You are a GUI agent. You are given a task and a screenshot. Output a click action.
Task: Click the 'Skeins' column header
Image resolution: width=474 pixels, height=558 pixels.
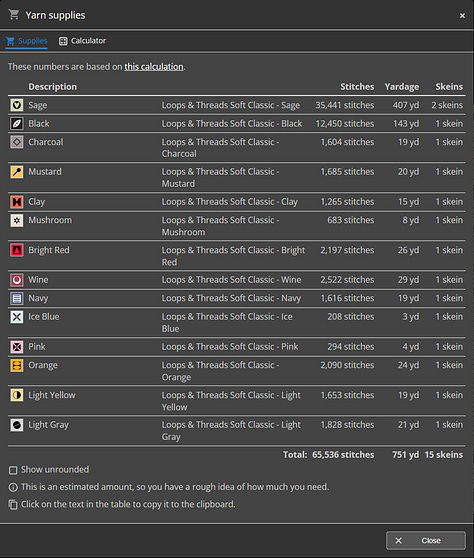tap(449, 87)
